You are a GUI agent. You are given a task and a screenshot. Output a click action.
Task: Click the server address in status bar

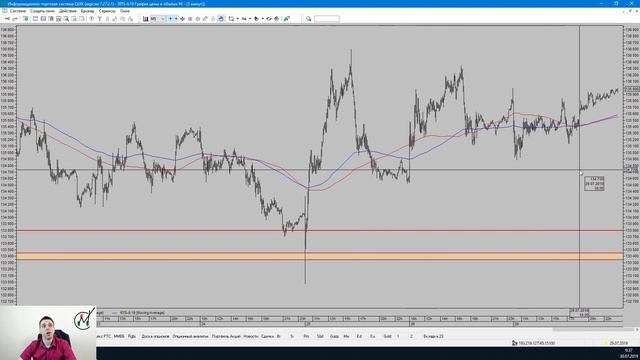(x=536, y=343)
